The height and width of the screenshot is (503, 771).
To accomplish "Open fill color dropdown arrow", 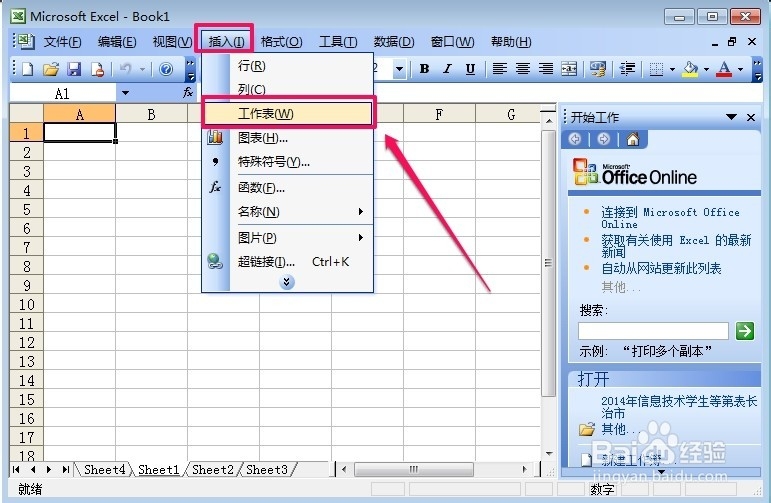I will (x=706, y=69).
